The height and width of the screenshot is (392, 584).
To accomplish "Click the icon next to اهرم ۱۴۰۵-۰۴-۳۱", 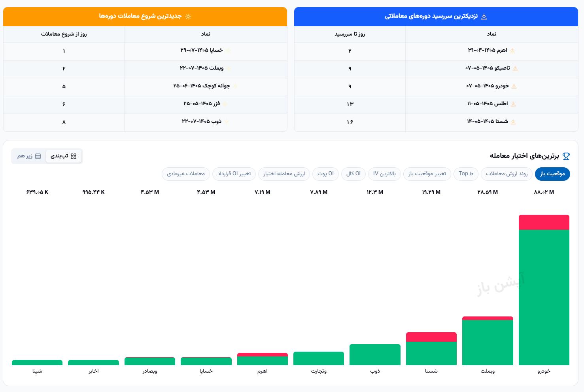I will 512,51.
